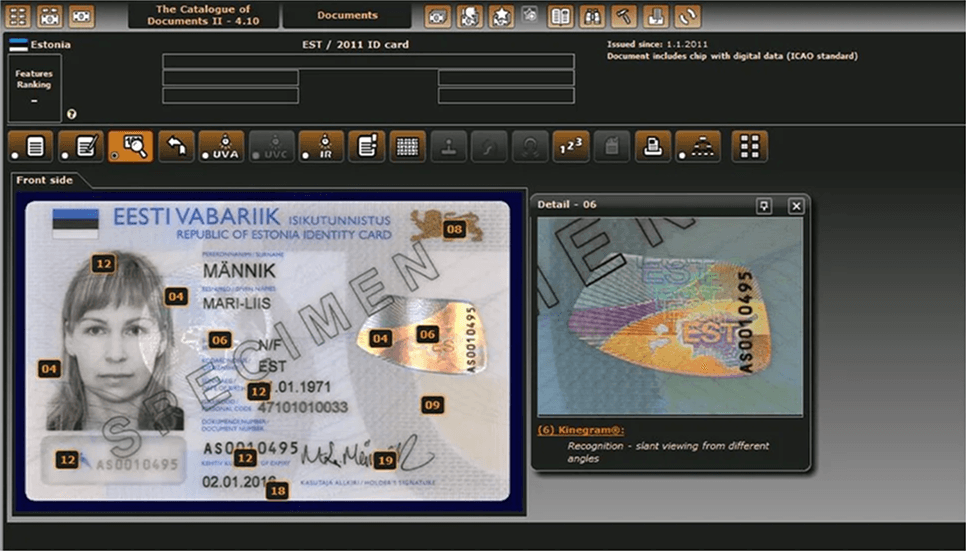Click the Estonia flag country label

pos(41,44)
